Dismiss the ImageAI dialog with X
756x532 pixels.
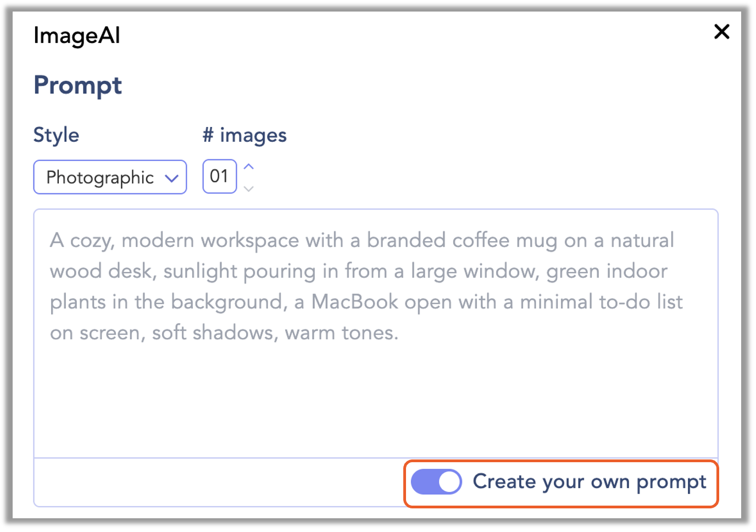pyautogui.click(x=721, y=32)
